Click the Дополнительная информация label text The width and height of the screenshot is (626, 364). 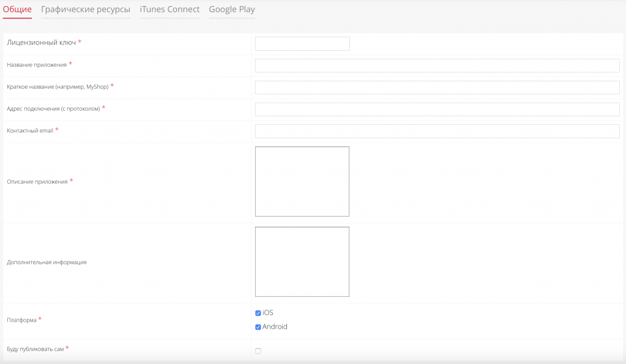(47, 262)
